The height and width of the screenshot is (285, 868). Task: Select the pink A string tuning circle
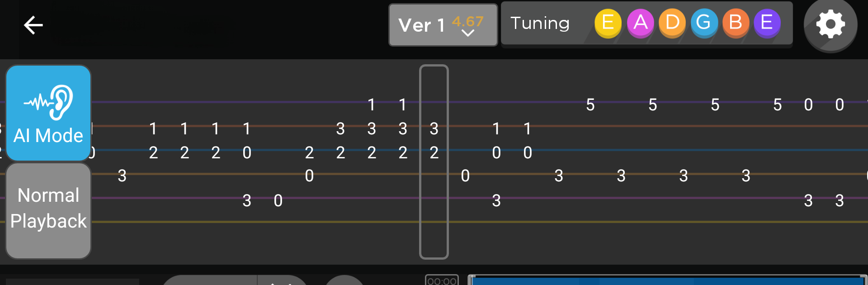point(640,23)
